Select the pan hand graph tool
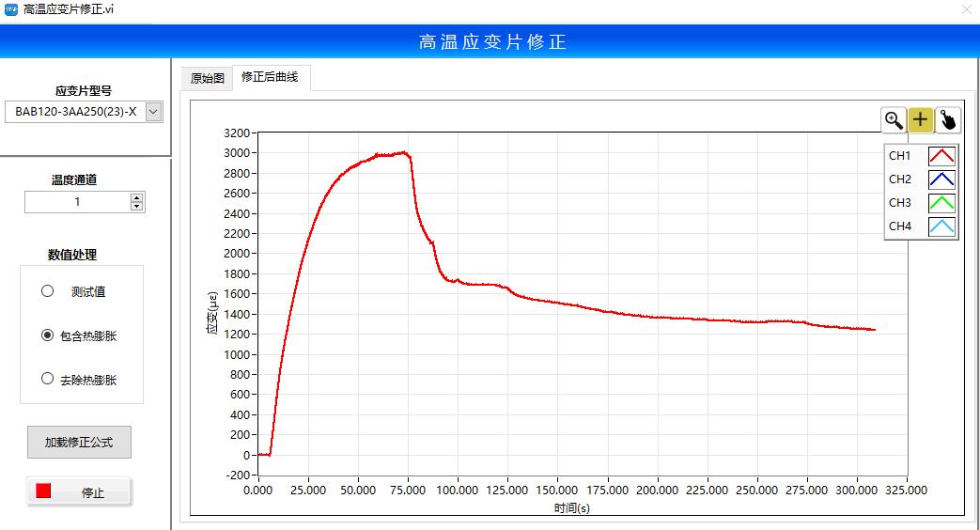Image resolution: width=980 pixels, height=530 pixels. (x=948, y=119)
